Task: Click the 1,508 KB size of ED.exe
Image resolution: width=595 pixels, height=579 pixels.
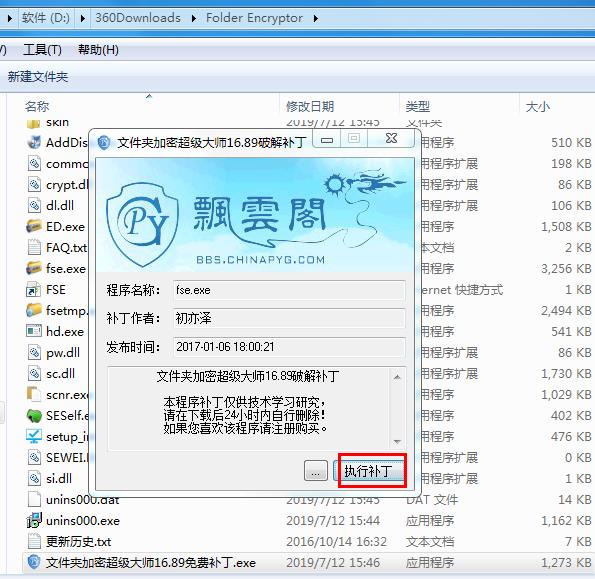Action: 566,227
